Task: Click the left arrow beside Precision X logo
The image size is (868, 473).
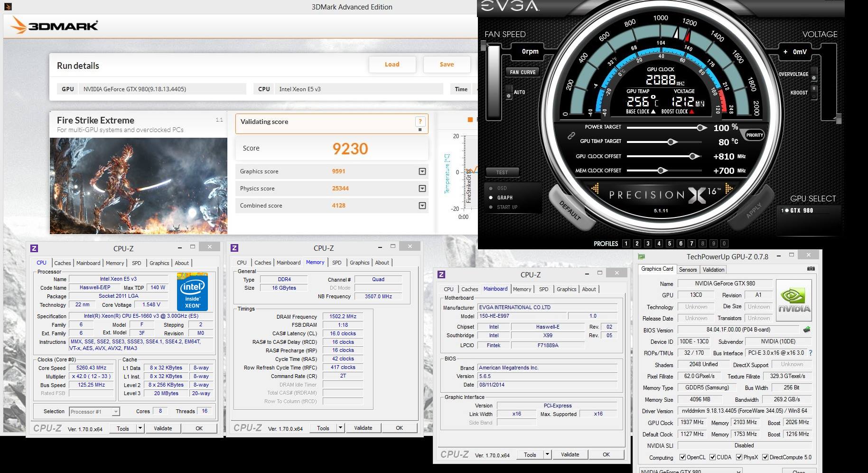Action: [596, 189]
